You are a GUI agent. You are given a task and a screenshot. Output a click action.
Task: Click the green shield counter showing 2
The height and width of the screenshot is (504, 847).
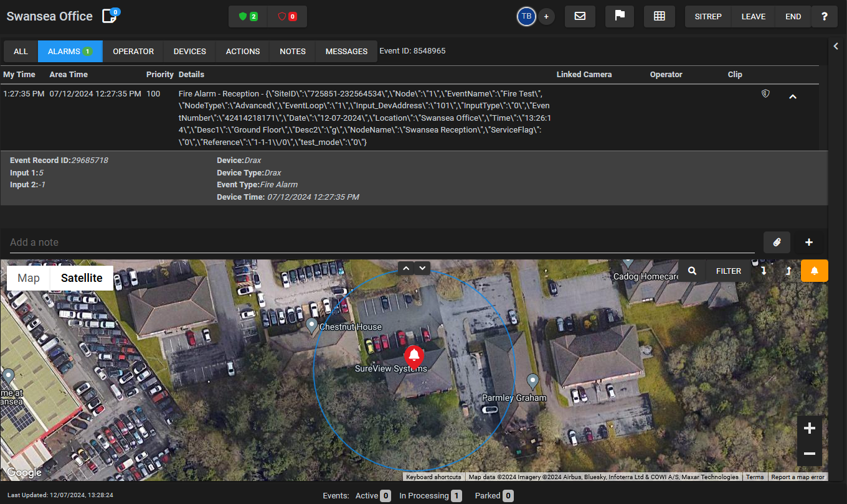(248, 17)
